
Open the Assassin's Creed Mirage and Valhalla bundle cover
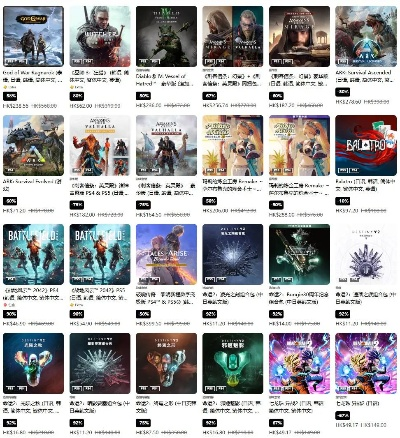point(233,36)
